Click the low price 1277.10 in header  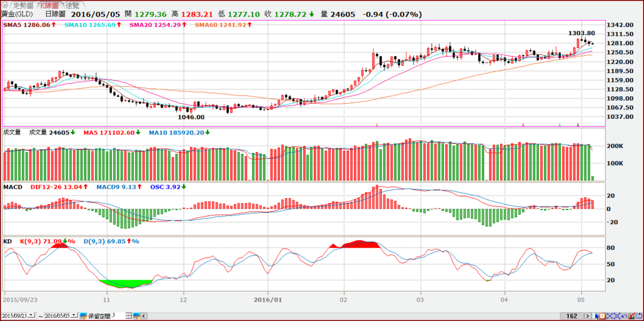[x=244, y=14]
